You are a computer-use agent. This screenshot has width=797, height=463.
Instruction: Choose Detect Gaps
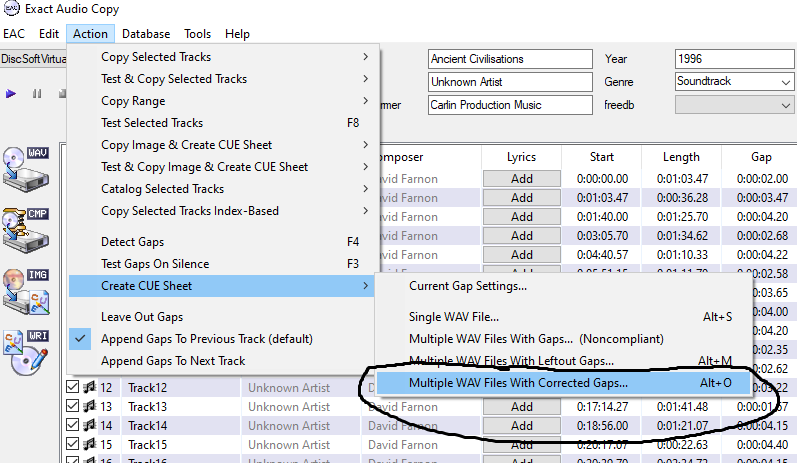(224, 242)
